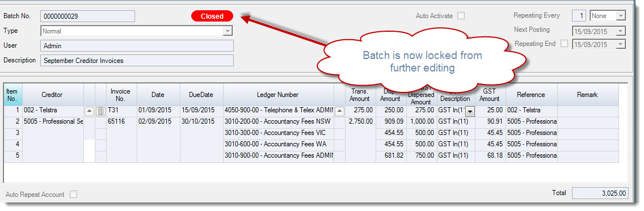644x211 pixels.
Task: Click the trash icon in the Telstra row
Action: 100,111
